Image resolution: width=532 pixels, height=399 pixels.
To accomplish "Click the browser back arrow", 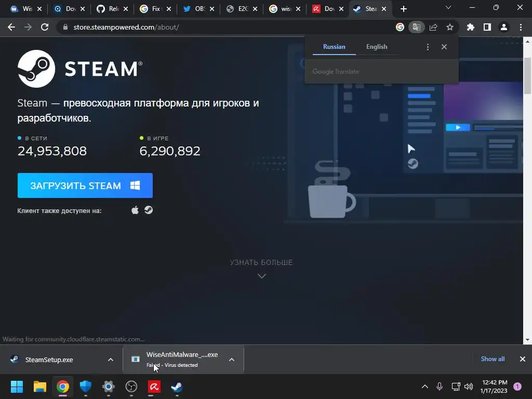I will [11, 27].
